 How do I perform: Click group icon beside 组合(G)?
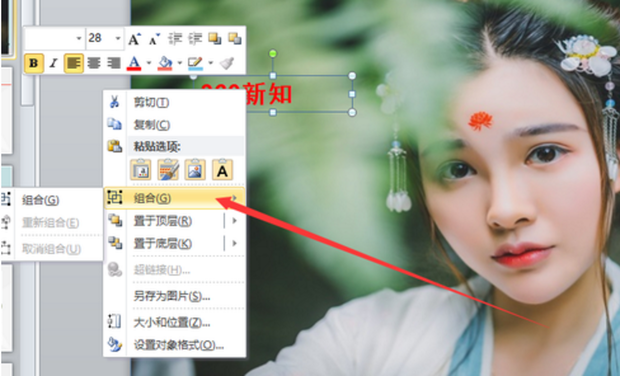115,197
